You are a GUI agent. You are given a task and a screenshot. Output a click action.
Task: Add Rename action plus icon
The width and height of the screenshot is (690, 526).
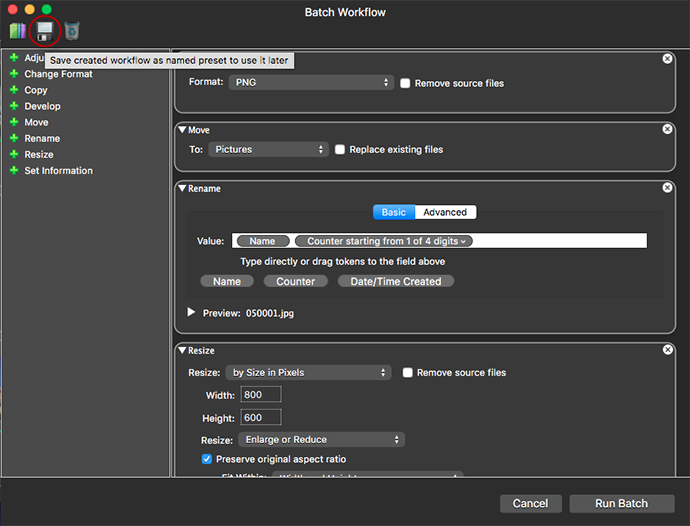click(x=14, y=138)
